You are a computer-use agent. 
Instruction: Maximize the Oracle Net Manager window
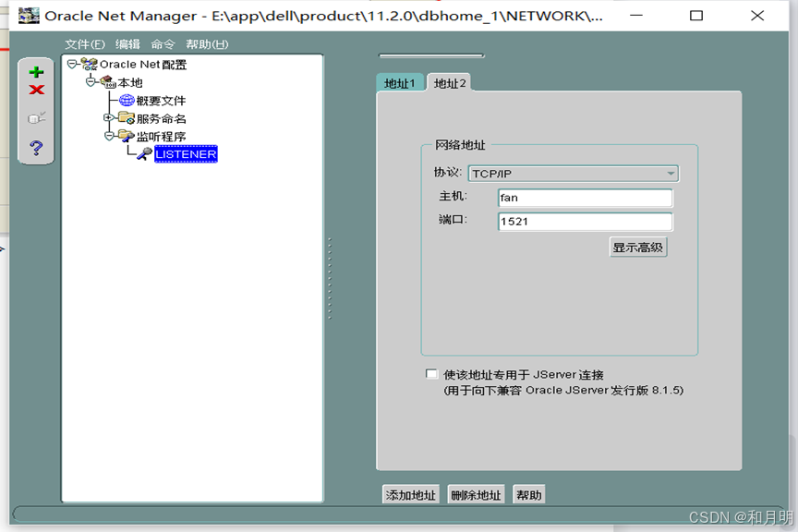coord(696,16)
